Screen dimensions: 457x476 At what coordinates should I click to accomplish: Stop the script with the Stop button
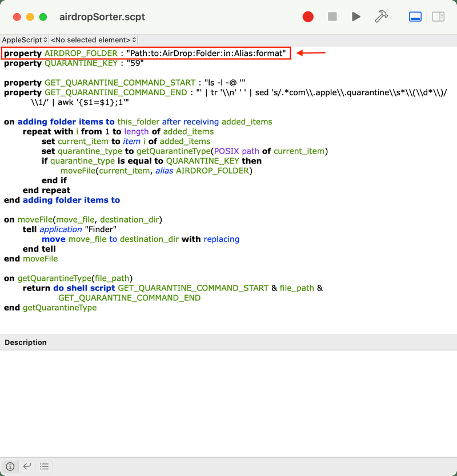332,17
